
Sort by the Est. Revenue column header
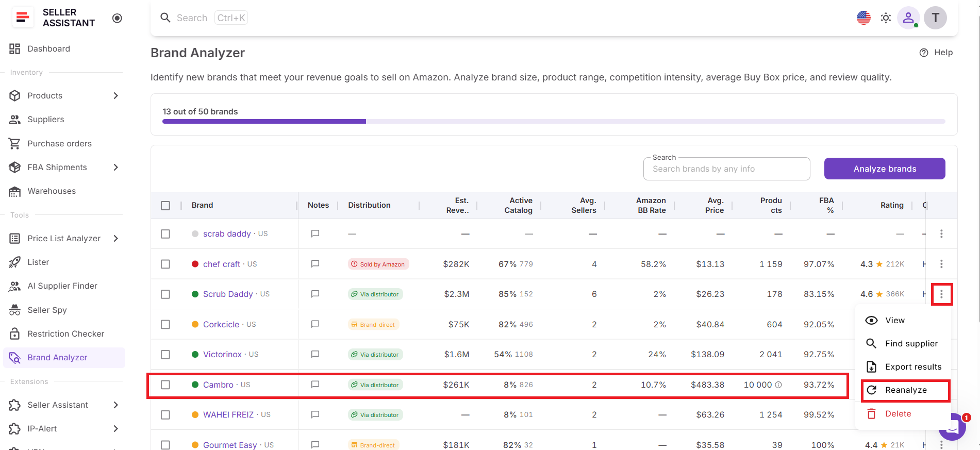coord(458,206)
